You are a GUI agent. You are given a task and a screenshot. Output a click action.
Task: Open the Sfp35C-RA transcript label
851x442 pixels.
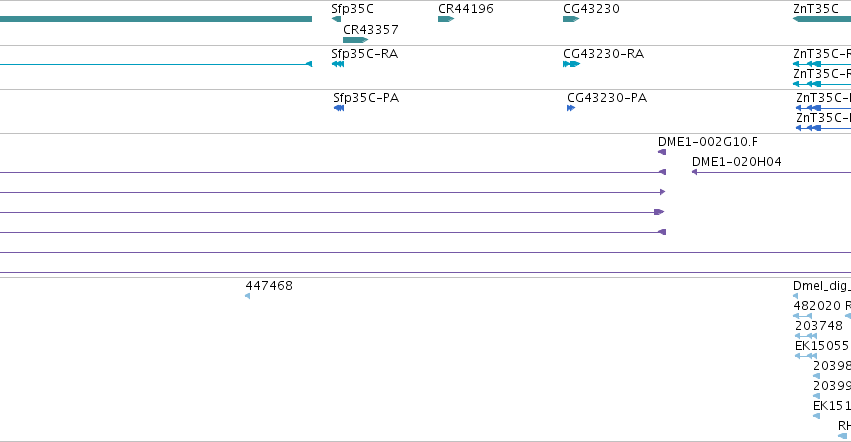365,54
